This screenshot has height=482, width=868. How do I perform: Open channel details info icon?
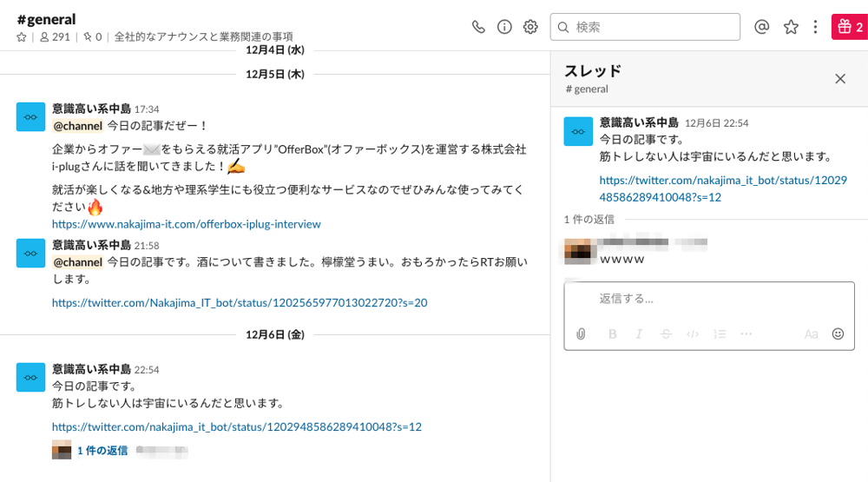click(x=504, y=27)
